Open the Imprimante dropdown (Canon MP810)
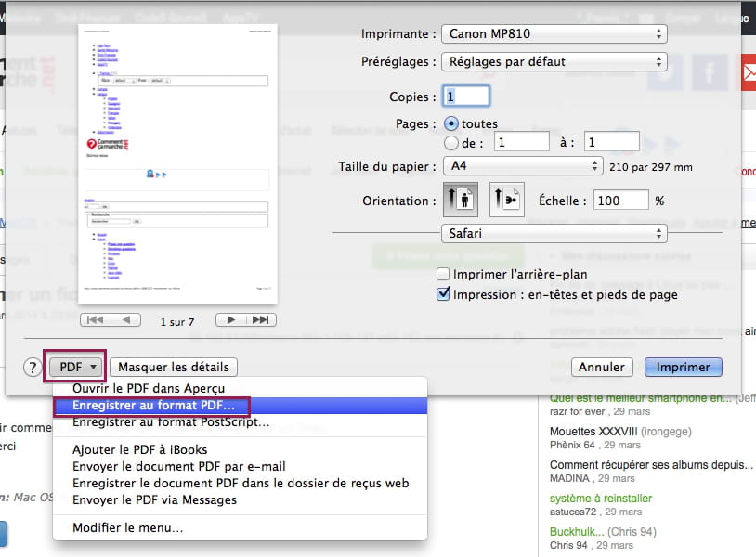The image size is (756, 557). coord(554,33)
